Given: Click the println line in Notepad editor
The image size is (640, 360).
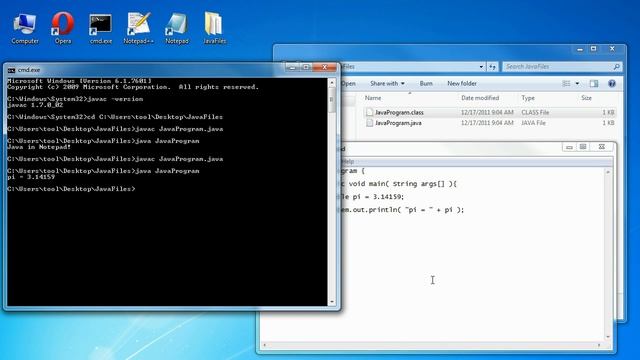Looking at the screenshot, I should click(402, 210).
